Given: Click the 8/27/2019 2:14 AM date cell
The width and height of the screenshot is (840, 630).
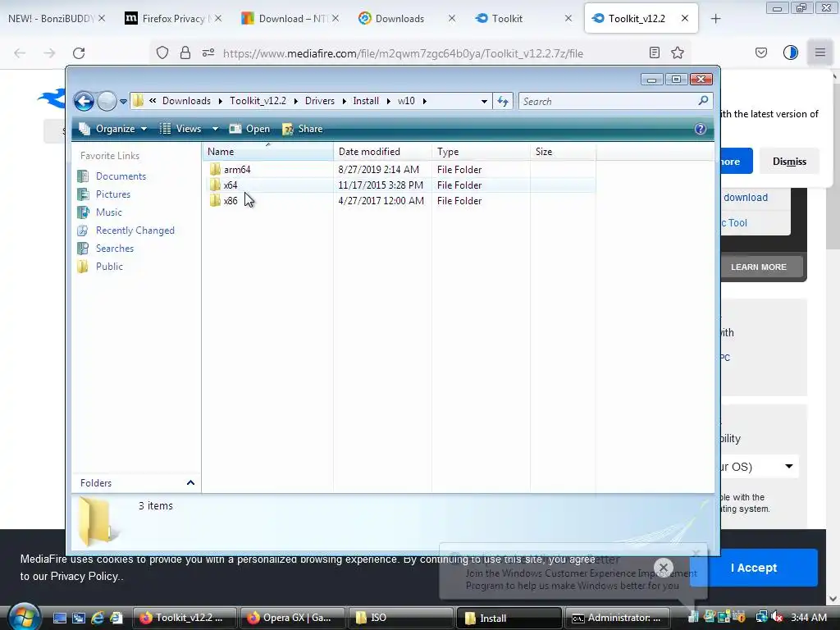Looking at the screenshot, I should pyautogui.click(x=378, y=169).
